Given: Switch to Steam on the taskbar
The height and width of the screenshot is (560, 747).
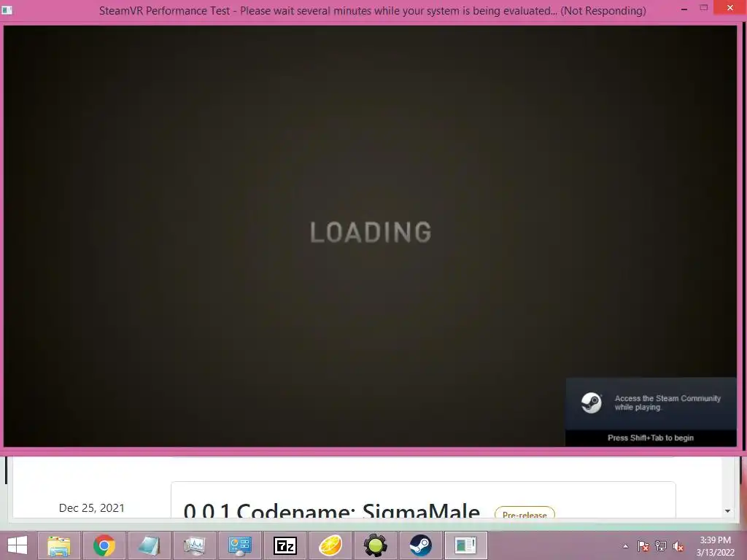Looking at the screenshot, I should (x=421, y=545).
